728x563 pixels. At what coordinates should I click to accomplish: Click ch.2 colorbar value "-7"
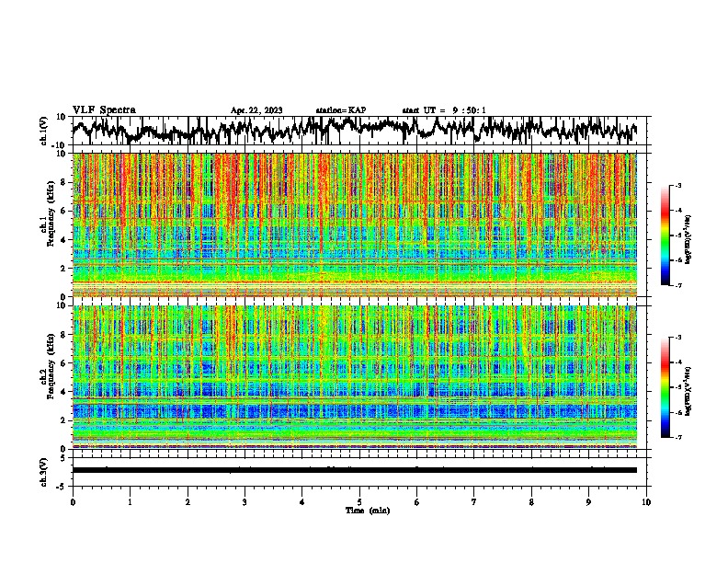[x=677, y=438]
